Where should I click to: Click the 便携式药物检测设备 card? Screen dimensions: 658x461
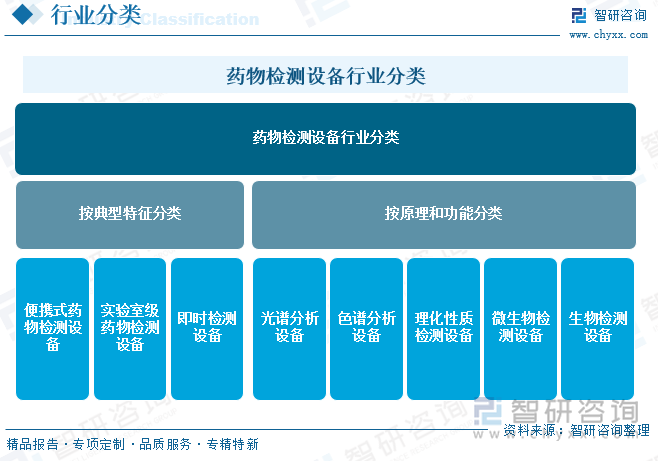[x=52, y=329]
